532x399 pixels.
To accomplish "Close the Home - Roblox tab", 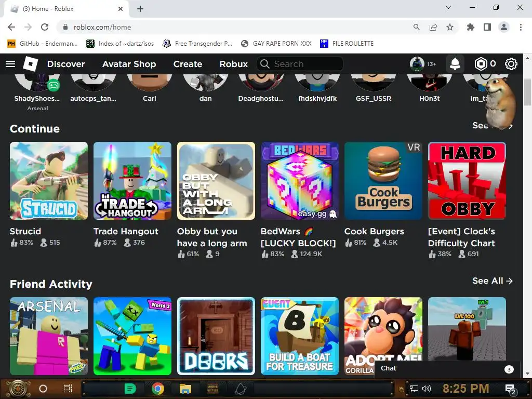I will tap(120, 9).
